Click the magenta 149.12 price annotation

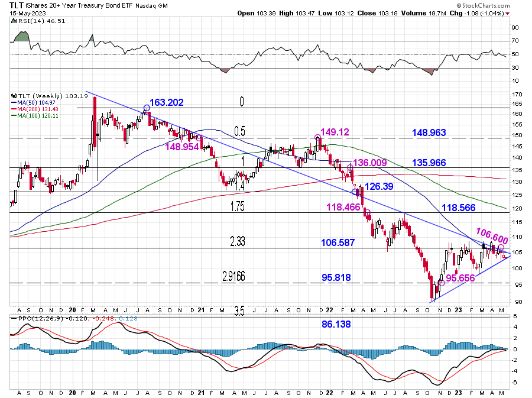click(x=335, y=132)
